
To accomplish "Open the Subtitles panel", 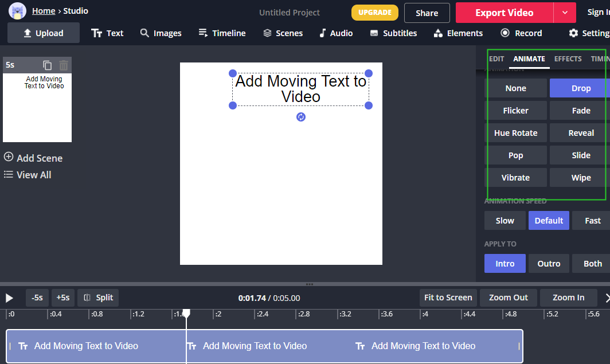I will pyautogui.click(x=393, y=33).
